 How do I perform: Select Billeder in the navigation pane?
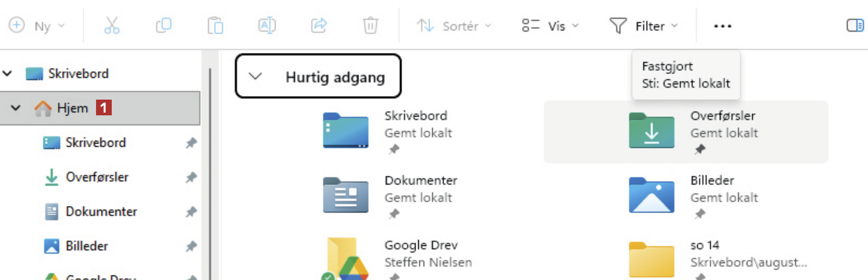pos(87,246)
